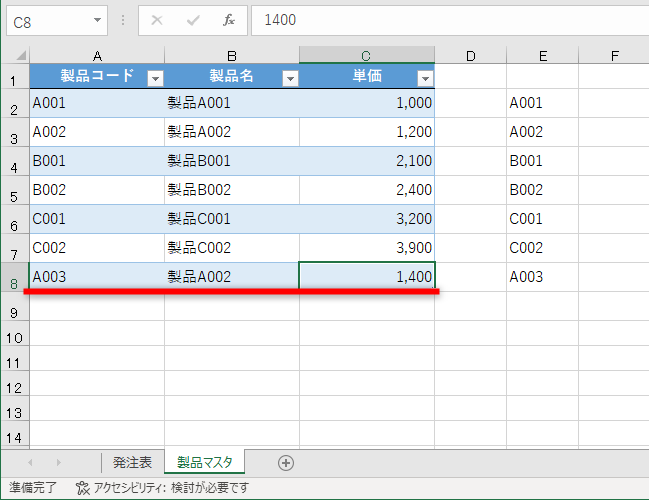The height and width of the screenshot is (500, 649).
Task: Click cell E4 containing B001
Action: tap(543, 161)
